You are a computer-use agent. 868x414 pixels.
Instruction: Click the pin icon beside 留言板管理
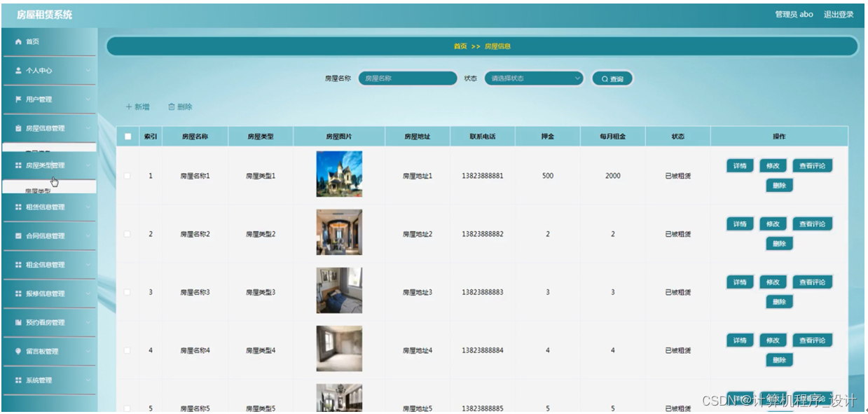click(x=18, y=352)
